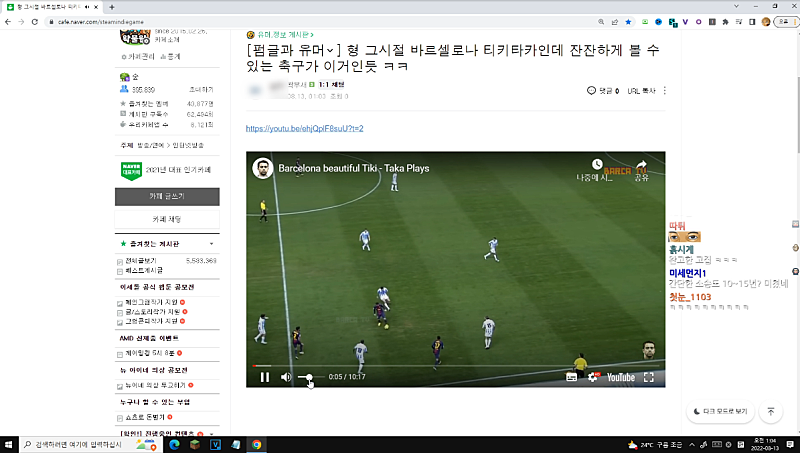Open a new browser tab

[x=112, y=7]
